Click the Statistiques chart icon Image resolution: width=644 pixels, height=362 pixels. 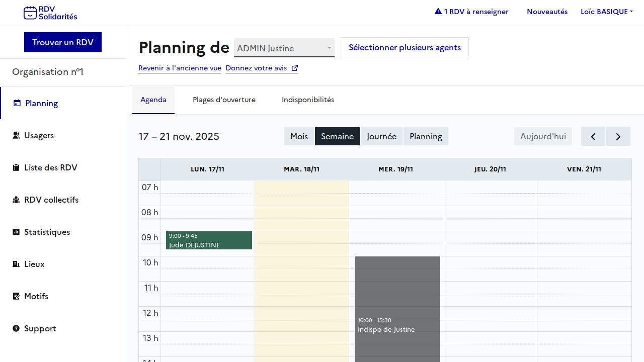[16, 232]
